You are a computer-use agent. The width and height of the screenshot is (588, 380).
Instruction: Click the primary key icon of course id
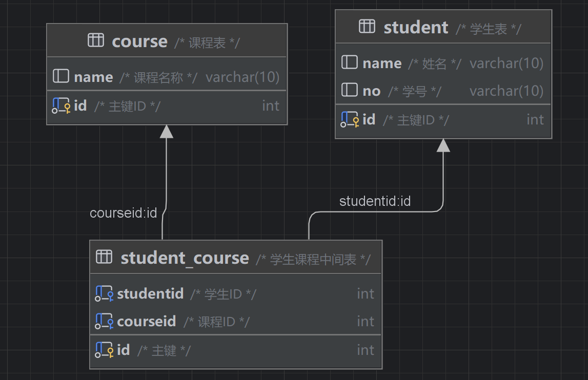point(61,105)
